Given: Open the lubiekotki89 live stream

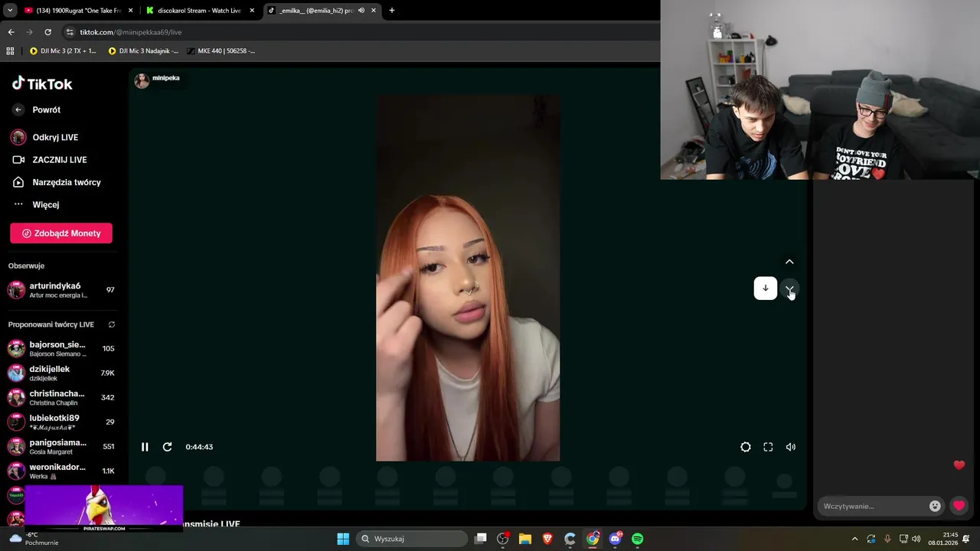Looking at the screenshot, I should [61, 422].
